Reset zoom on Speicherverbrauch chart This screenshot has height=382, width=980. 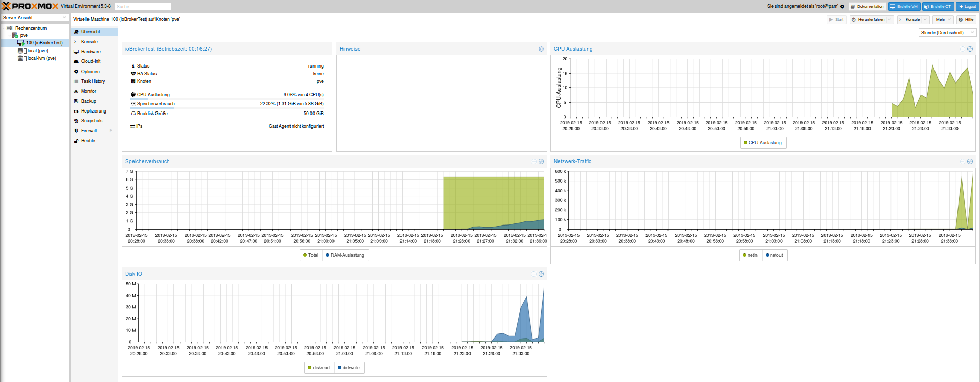click(541, 162)
